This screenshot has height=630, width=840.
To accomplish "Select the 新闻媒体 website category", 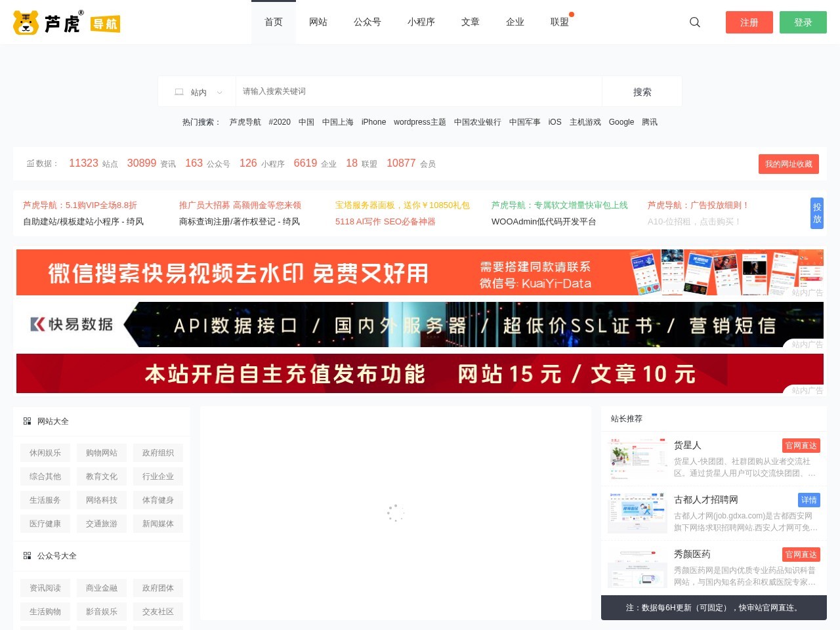I will [158, 524].
